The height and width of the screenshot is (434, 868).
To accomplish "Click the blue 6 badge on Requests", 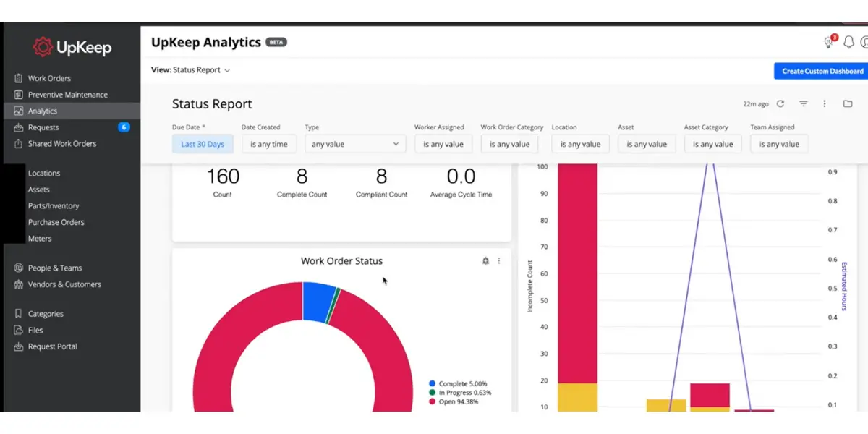I will pyautogui.click(x=124, y=127).
